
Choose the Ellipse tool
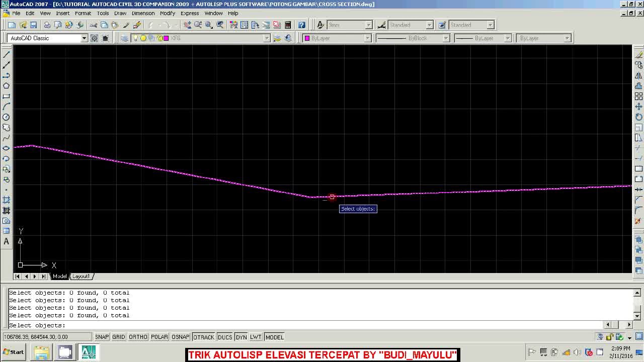(x=6, y=148)
